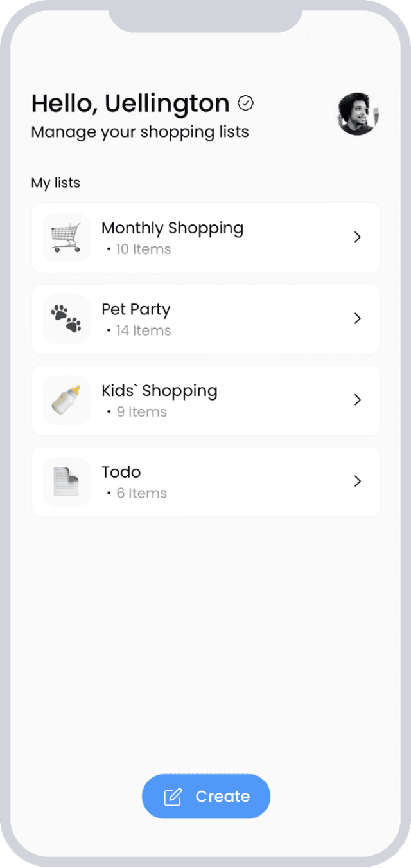
Task: Open Kids` Shopping via its right chevron
Action: (x=358, y=400)
